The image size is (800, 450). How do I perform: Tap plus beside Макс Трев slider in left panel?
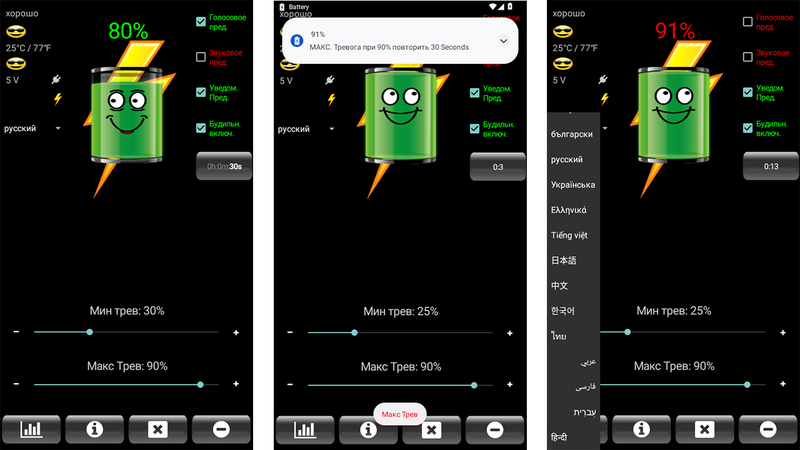coord(236,384)
